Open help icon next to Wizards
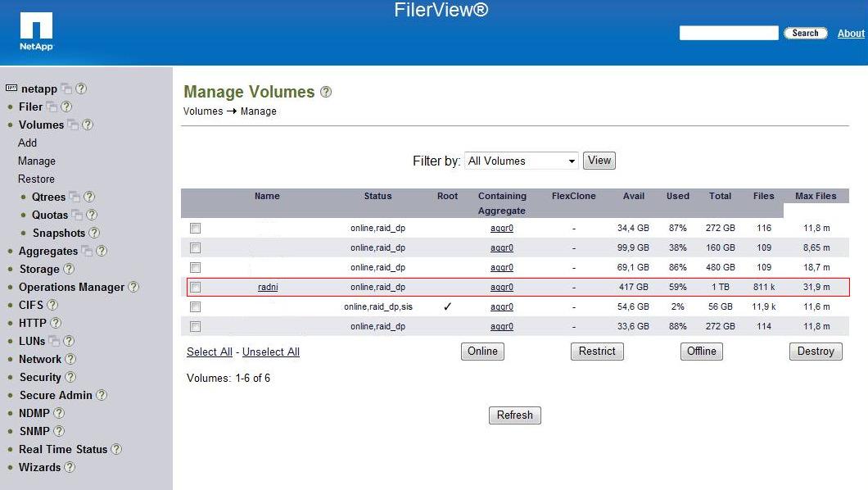868x490 pixels. pos(70,467)
